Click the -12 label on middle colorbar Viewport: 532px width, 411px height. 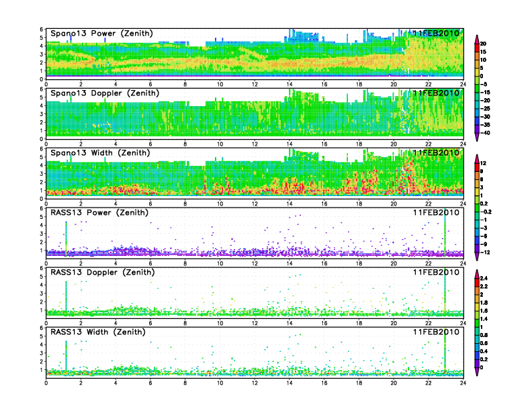(x=485, y=253)
